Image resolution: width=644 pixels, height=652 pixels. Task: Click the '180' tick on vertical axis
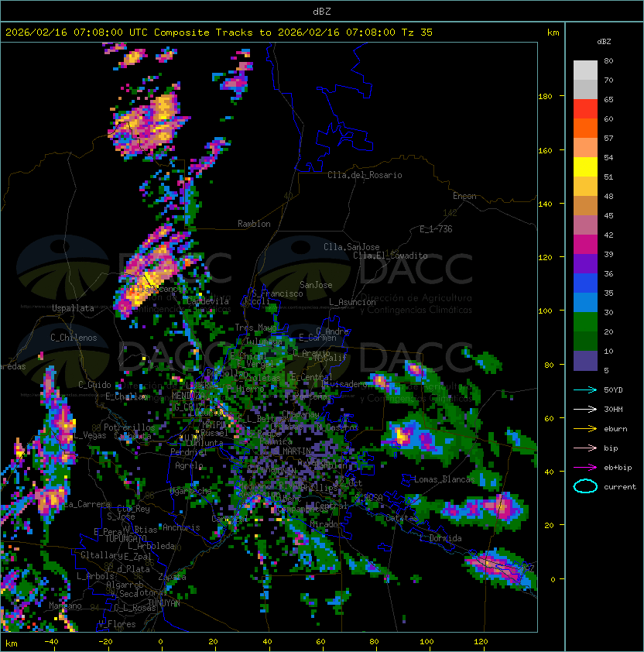pos(545,97)
